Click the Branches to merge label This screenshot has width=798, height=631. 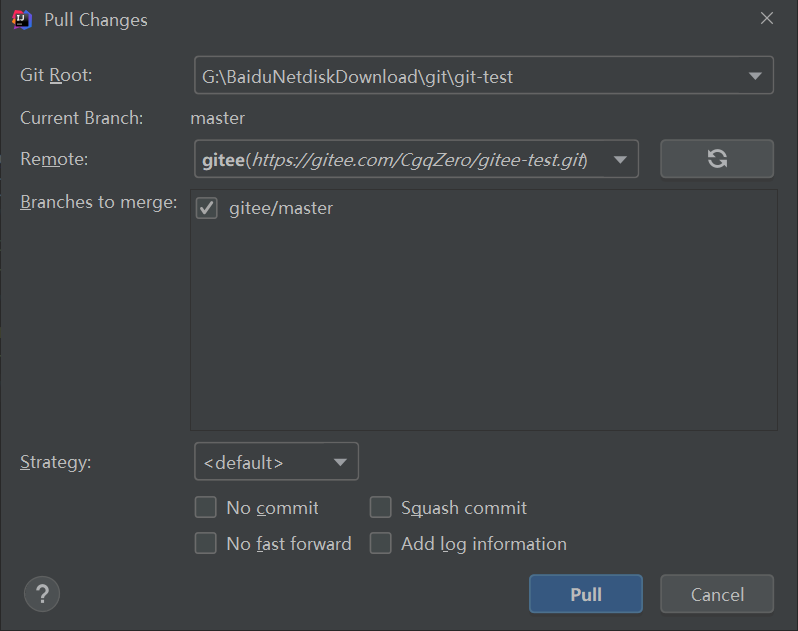[98, 202]
